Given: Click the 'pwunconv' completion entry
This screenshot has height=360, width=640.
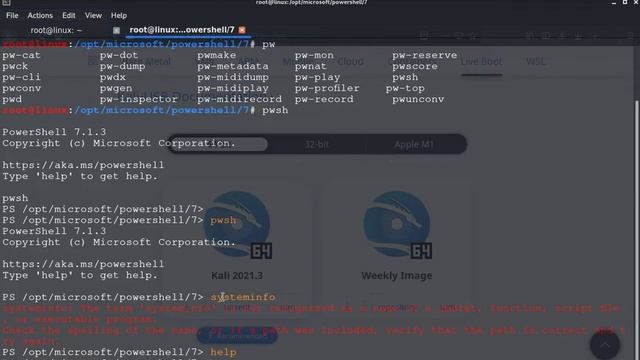Looking at the screenshot, I should coord(418,99).
